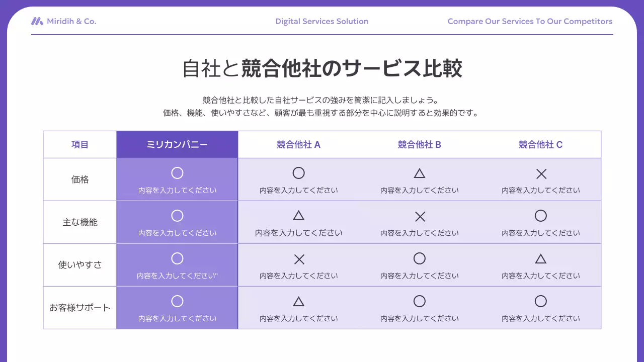
Task: Click the ミリカンパニー column header
Action: click(x=177, y=144)
